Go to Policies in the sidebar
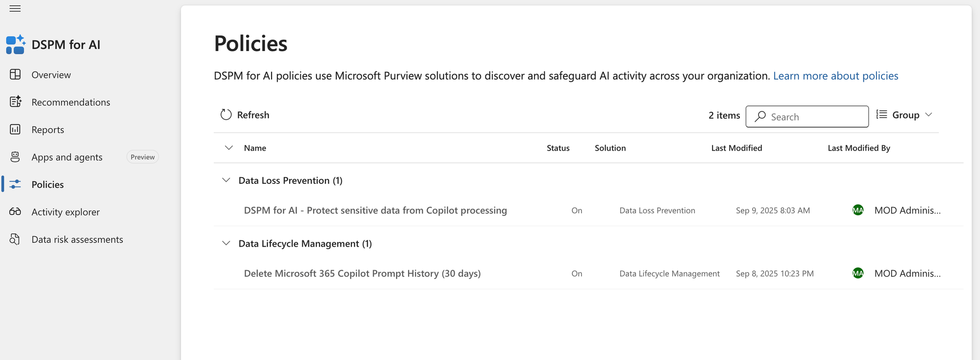Viewport: 980px width, 360px height. coord(48,184)
